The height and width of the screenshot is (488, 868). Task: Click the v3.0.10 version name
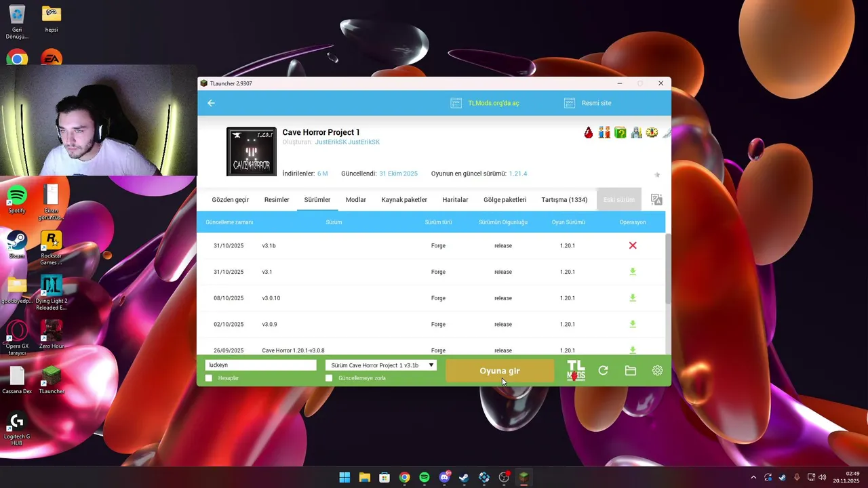point(271,298)
